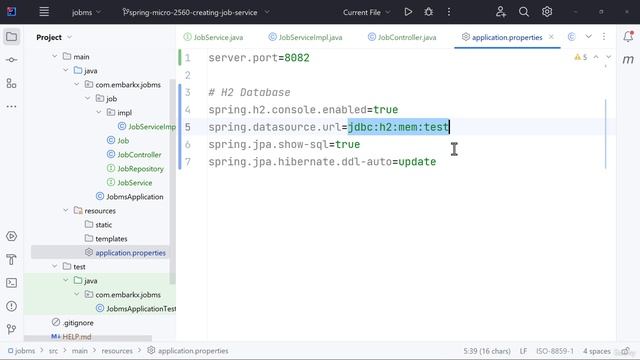Open indent setting 4 spaces widget
Screen dimensions: 640x360
coord(596,351)
